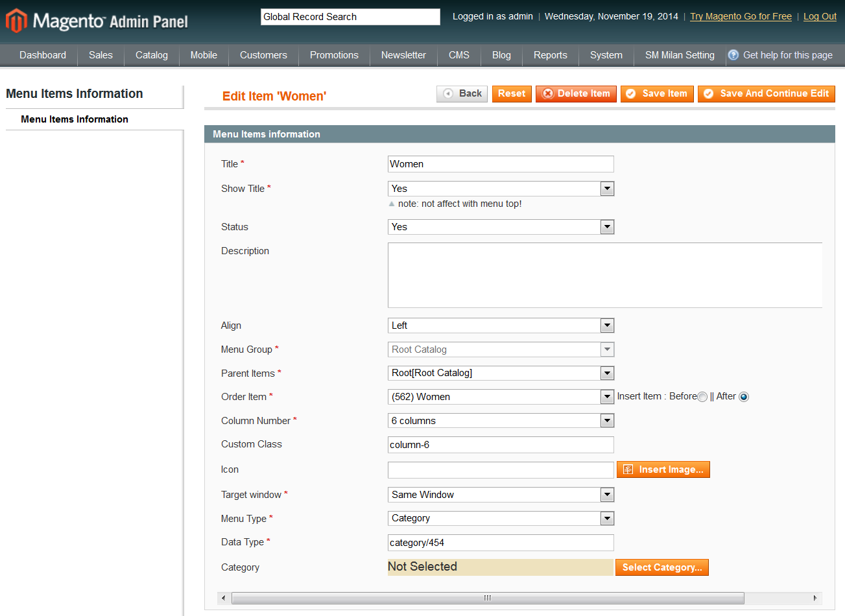The image size is (845, 616).
Task: Open the Align dropdown
Action: pyautogui.click(x=501, y=326)
